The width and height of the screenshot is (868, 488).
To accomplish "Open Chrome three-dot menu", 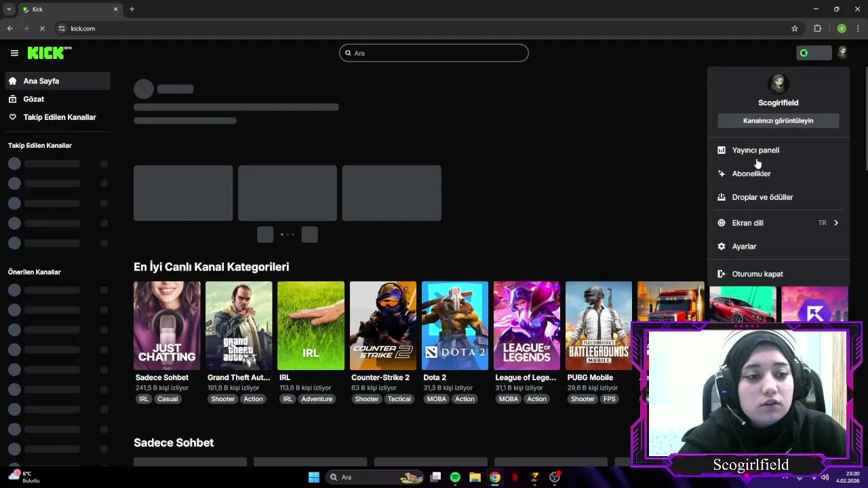I will point(859,28).
